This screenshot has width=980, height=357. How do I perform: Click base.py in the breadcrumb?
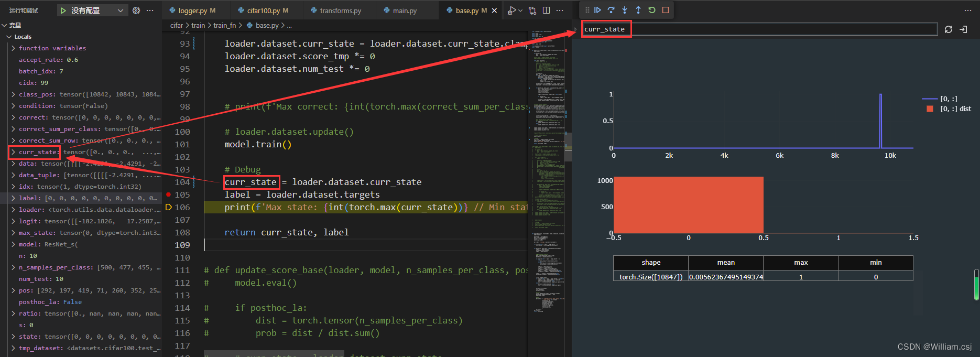[267, 25]
